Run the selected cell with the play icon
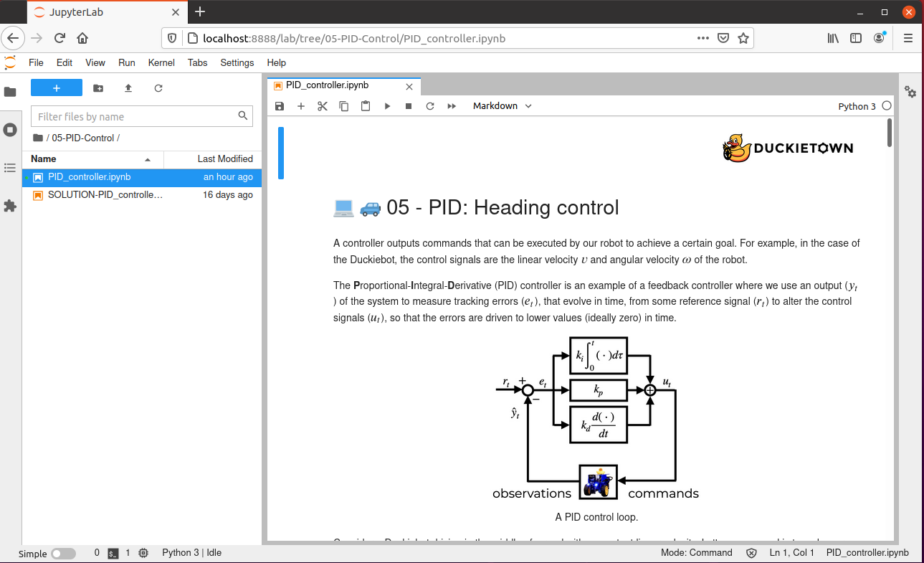The width and height of the screenshot is (924, 563). click(387, 106)
